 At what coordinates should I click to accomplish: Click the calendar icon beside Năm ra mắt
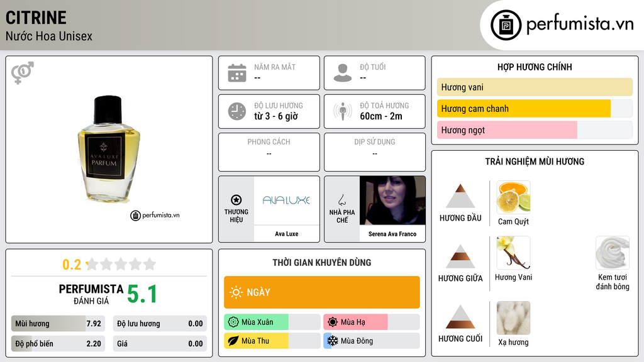point(237,73)
